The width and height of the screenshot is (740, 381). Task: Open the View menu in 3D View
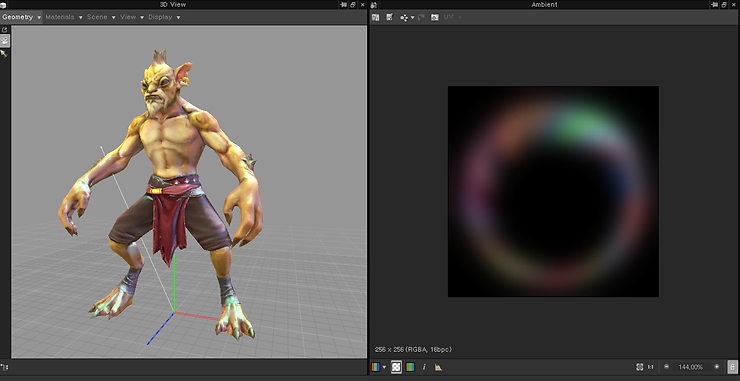[128, 17]
